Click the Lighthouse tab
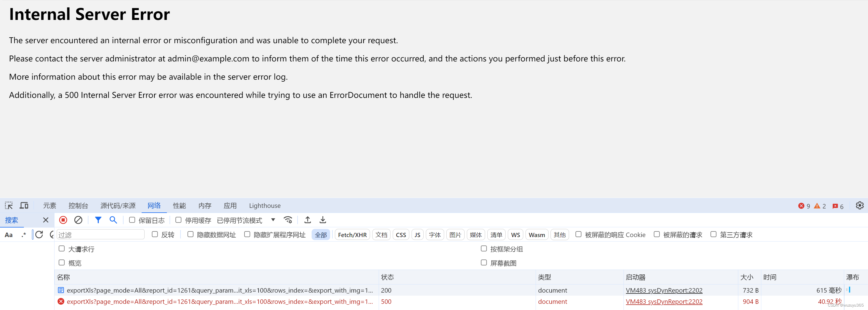This screenshot has height=310, width=868. point(265,205)
